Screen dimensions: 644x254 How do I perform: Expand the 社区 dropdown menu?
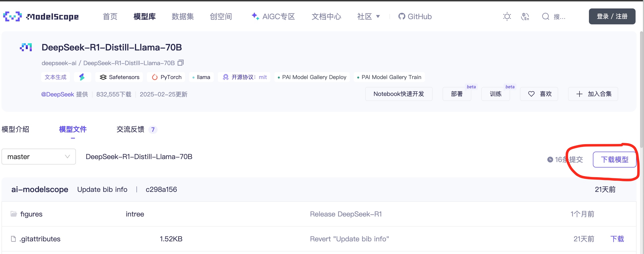point(368,17)
